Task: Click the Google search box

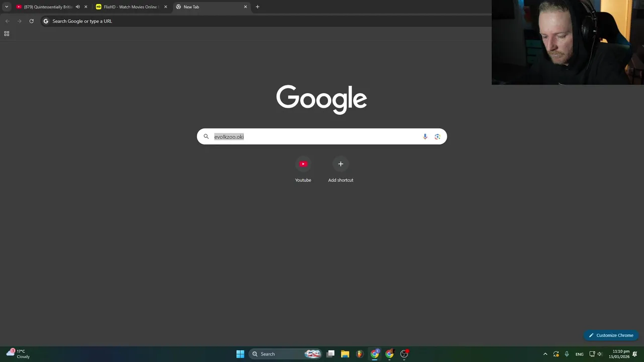Action: click(321, 137)
